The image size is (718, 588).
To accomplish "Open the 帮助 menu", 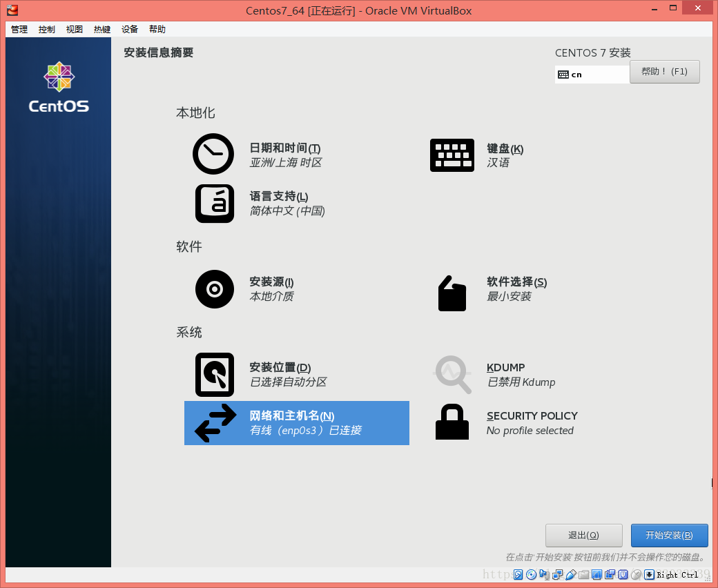I will tap(157, 29).
